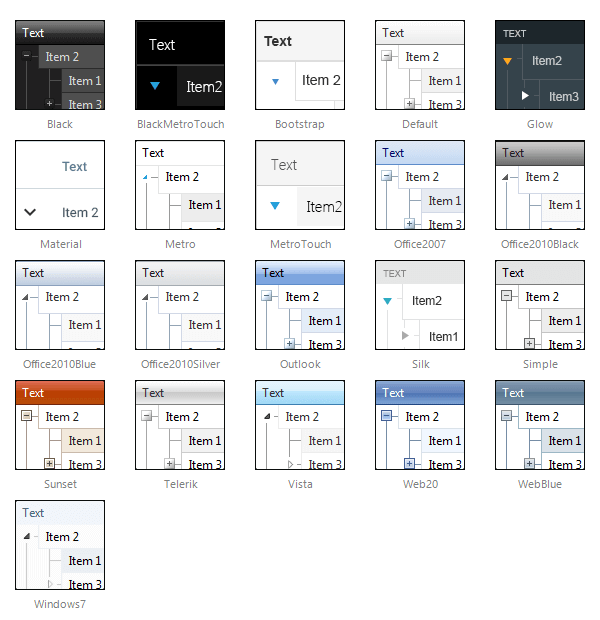Select the Telerik skin thumbnail
The height and width of the screenshot is (620, 600).
(180, 425)
